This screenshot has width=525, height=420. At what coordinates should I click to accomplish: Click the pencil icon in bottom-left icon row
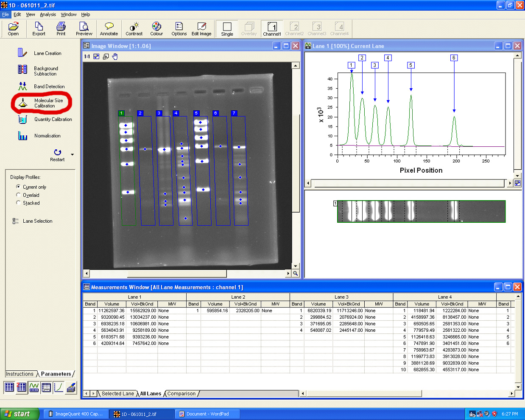tap(71, 387)
